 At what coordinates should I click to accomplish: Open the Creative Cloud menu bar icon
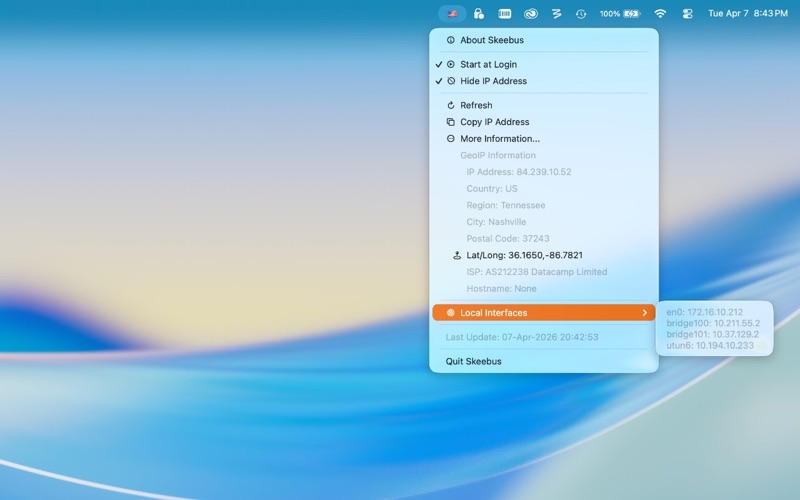click(531, 14)
